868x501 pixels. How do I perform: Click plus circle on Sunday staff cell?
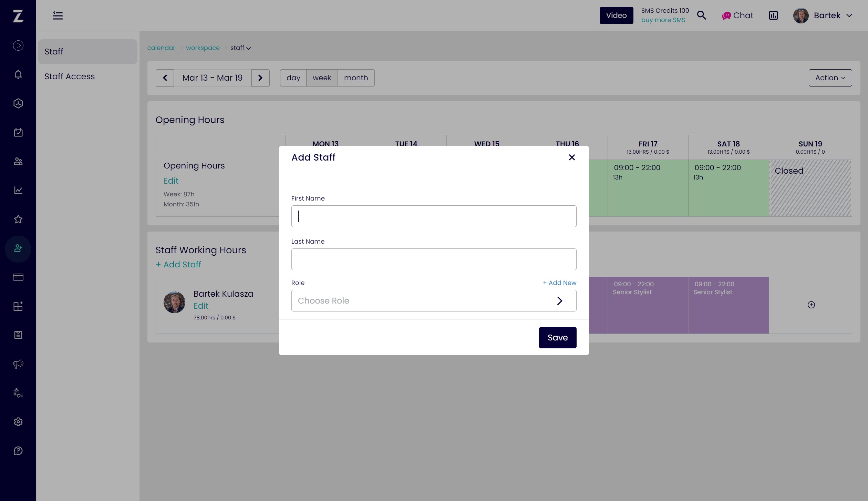pyautogui.click(x=811, y=305)
